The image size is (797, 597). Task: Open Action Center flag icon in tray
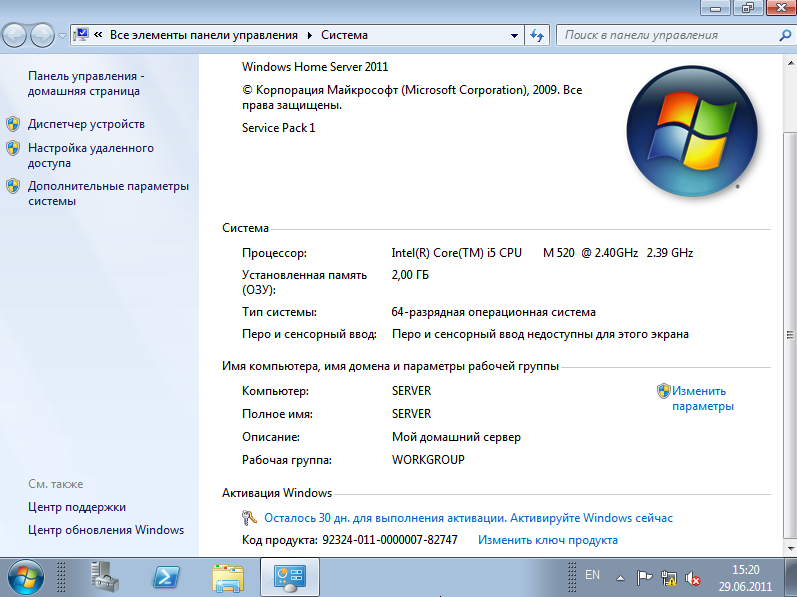click(x=644, y=578)
